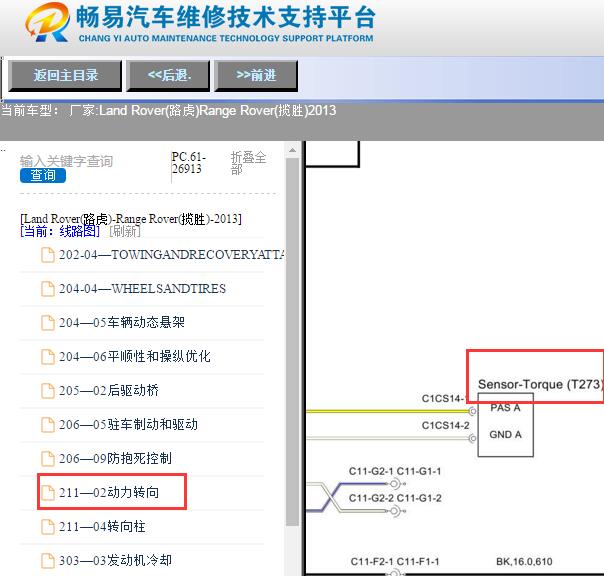The width and height of the screenshot is (604, 576).
Task: Click the C11-F2-1 C11-F1-1 connector label
Action: click(x=395, y=562)
